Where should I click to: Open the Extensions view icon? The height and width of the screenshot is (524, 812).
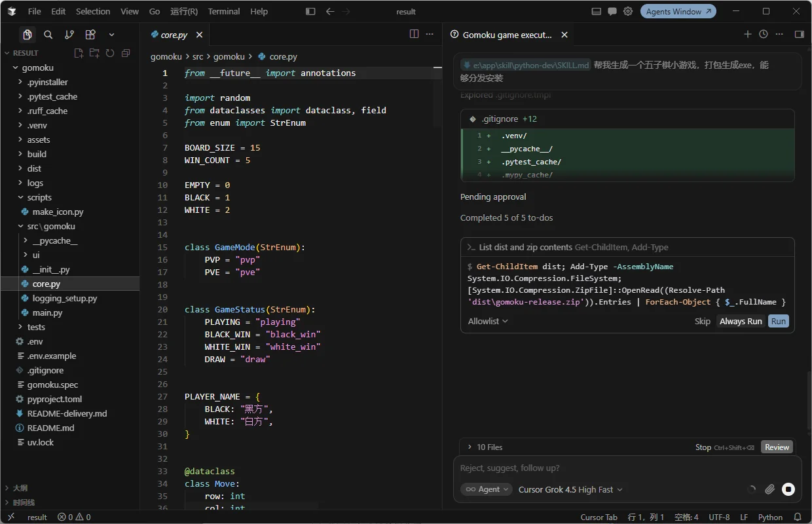coord(90,35)
